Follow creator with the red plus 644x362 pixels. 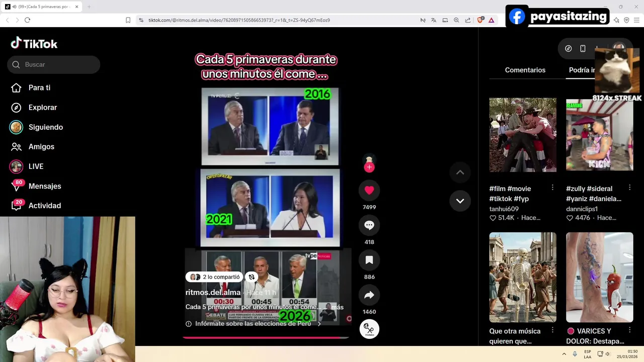point(369,167)
